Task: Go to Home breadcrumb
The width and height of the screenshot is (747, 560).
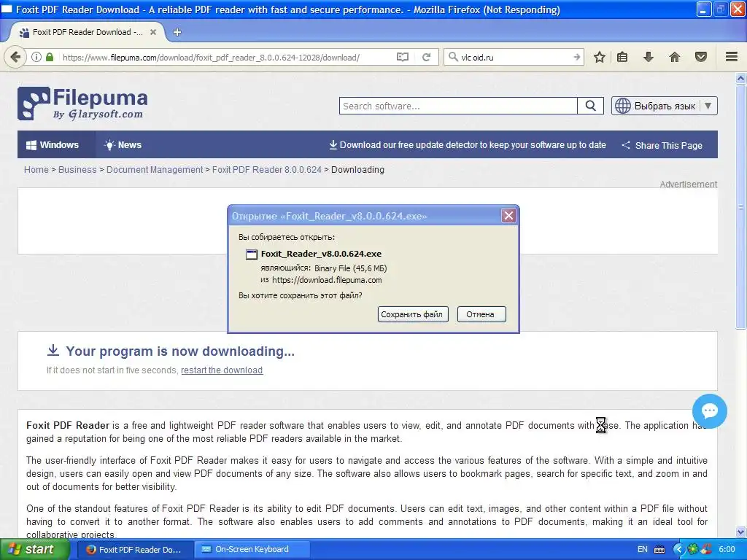Action: click(36, 169)
